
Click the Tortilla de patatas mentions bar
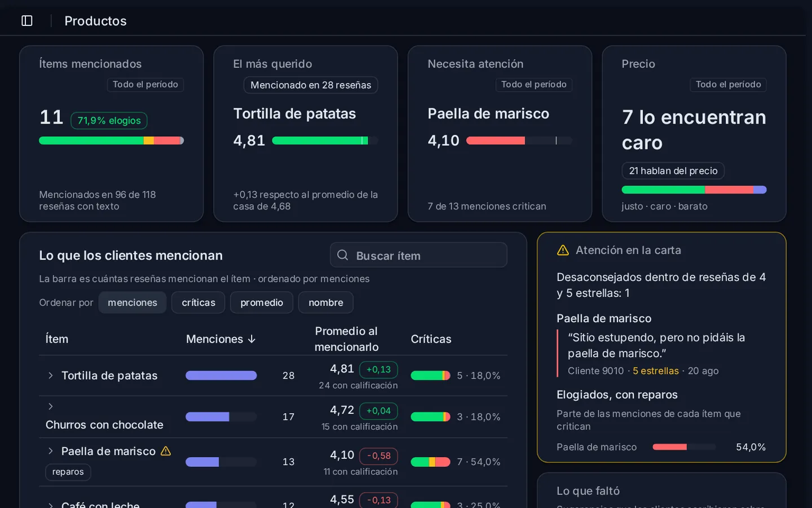221,375
